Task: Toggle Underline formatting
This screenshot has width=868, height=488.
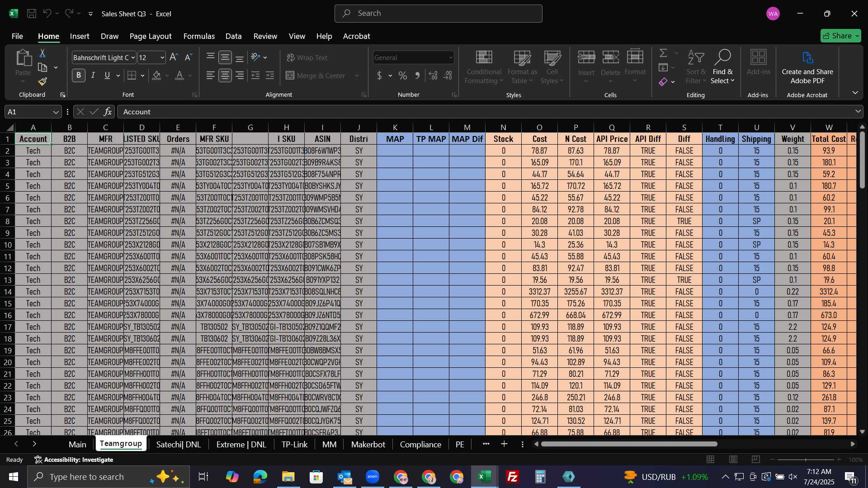Action: click(107, 75)
